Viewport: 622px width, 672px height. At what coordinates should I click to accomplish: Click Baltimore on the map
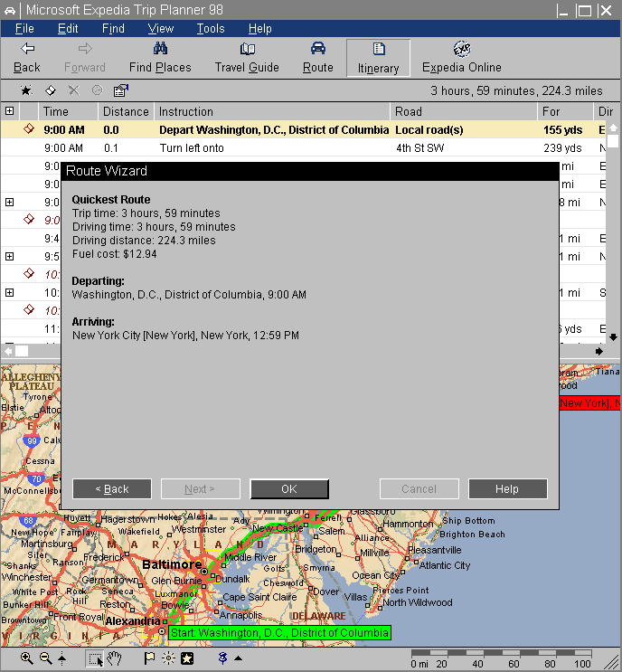pos(172,564)
